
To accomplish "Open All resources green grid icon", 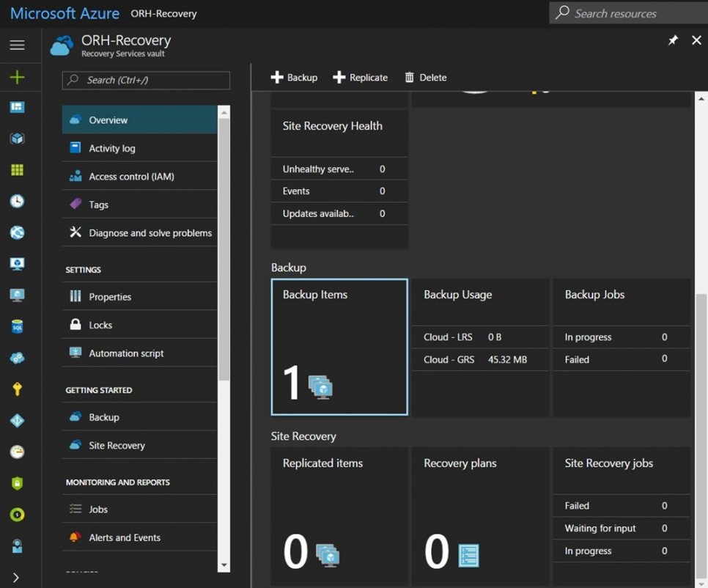I will tap(17, 170).
